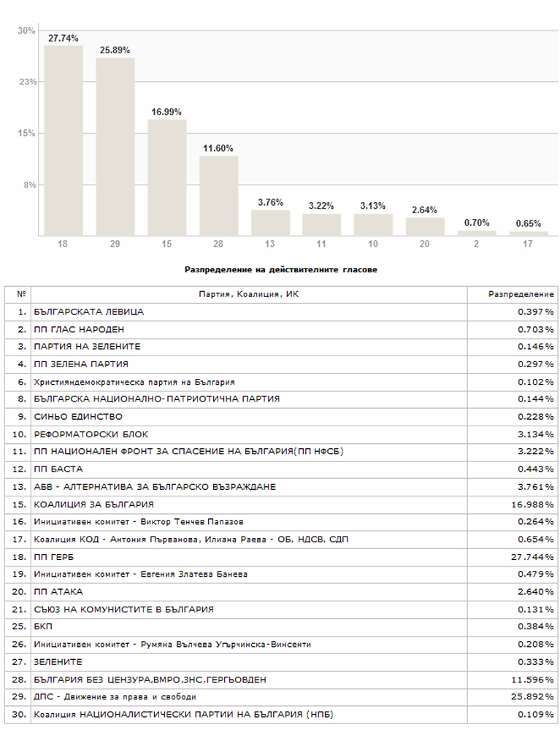Screen dimensions: 560x730
Task: Click the 11.596% value in the table
Action: point(533,679)
